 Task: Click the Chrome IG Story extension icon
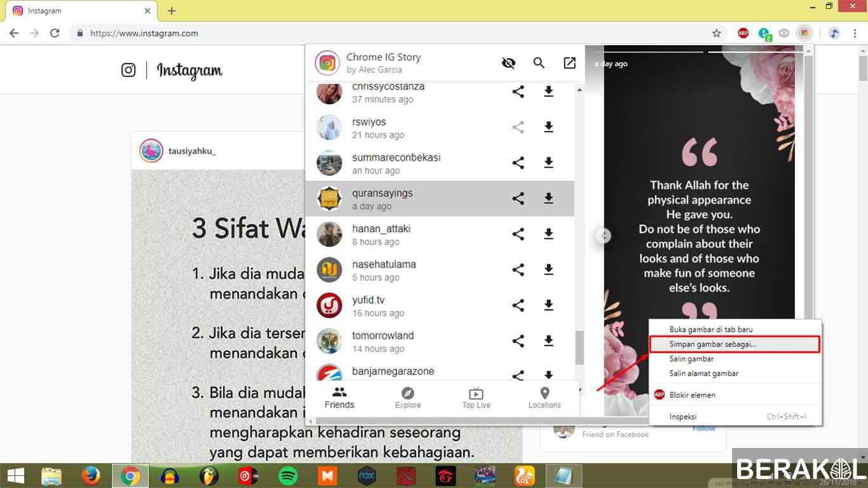coord(804,33)
